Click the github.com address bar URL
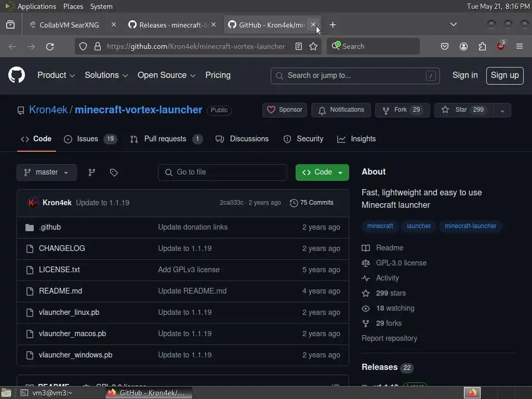The image size is (532, 399). pyautogui.click(x=196, y=46)
